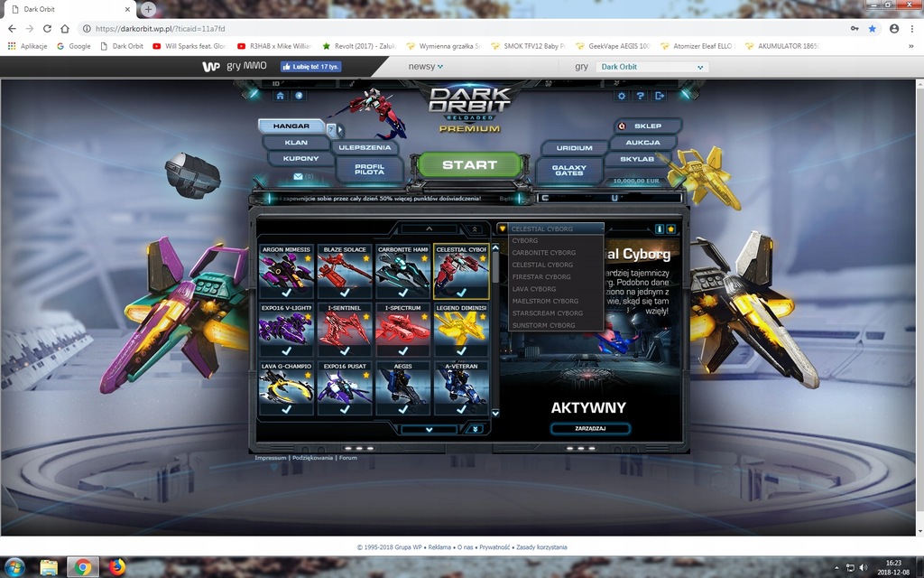Page ship list down with single chevron
The height and width of the screenshot is (578, 924).
click(429, 429)
